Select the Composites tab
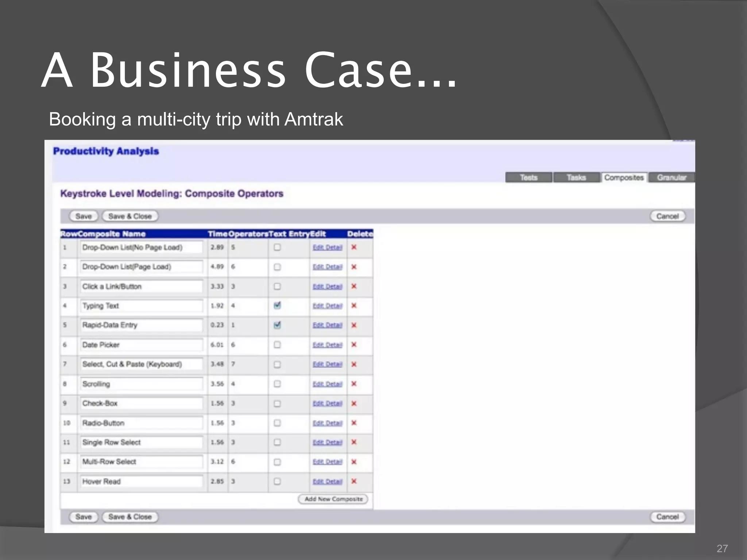The height and width of the screenshot is (560, 747). pos(624,178)
